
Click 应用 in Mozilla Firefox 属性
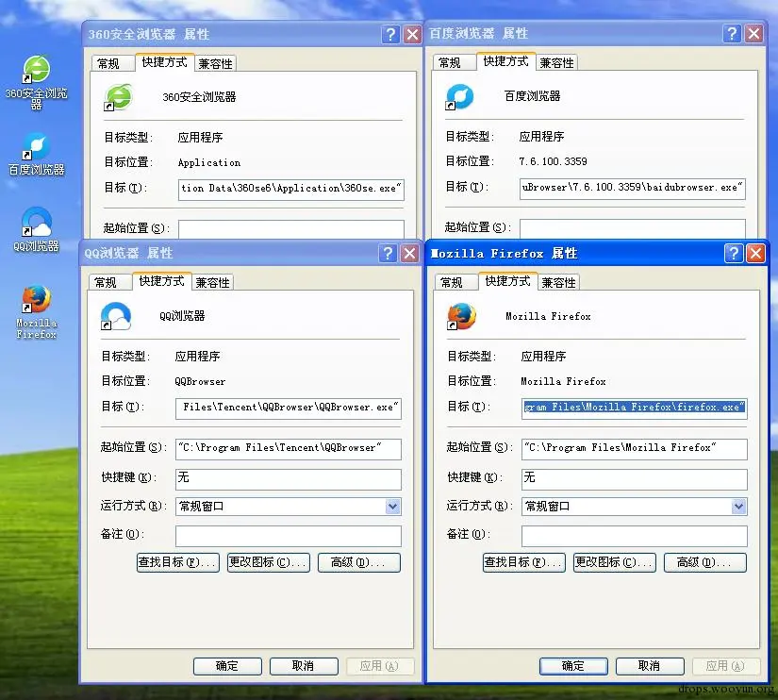(x=726, y=666)
